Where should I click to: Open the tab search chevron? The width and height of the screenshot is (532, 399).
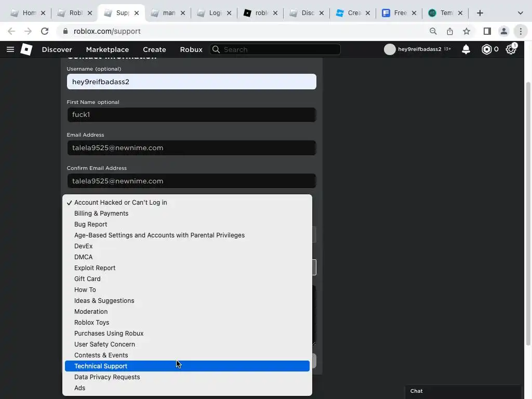pos(520,13)
